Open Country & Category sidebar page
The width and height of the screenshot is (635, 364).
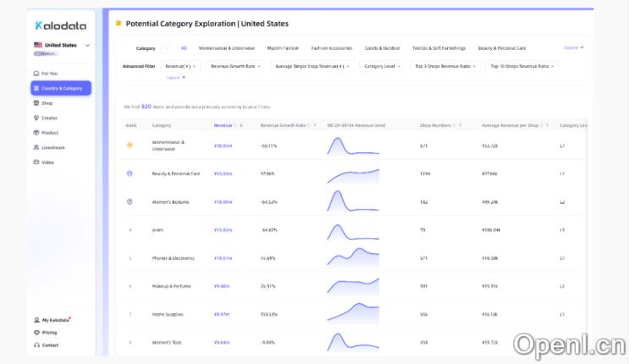61,88
